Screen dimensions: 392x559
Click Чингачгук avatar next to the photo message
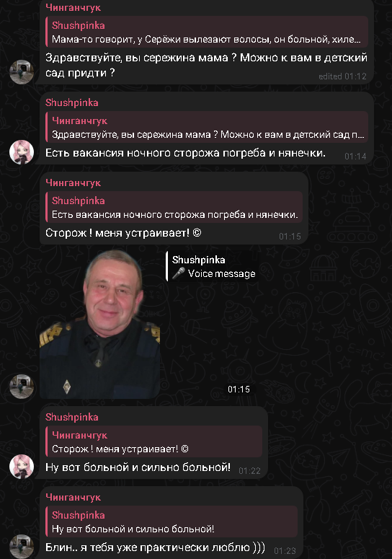point(22,386)
